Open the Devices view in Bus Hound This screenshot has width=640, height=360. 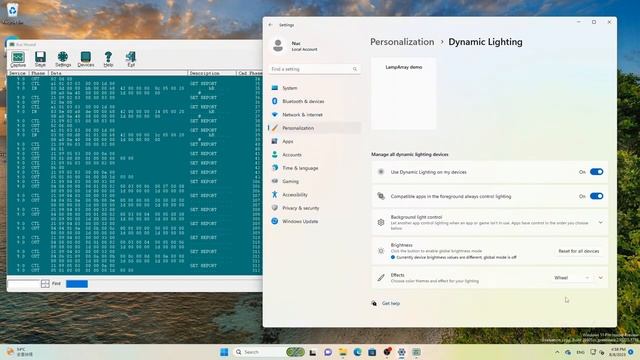pos(86,59)
